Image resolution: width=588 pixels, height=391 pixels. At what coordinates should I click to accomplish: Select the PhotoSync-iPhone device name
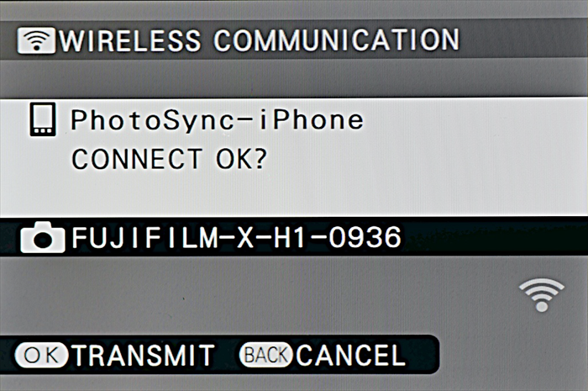pyautogui.click(x=217, y=120)
